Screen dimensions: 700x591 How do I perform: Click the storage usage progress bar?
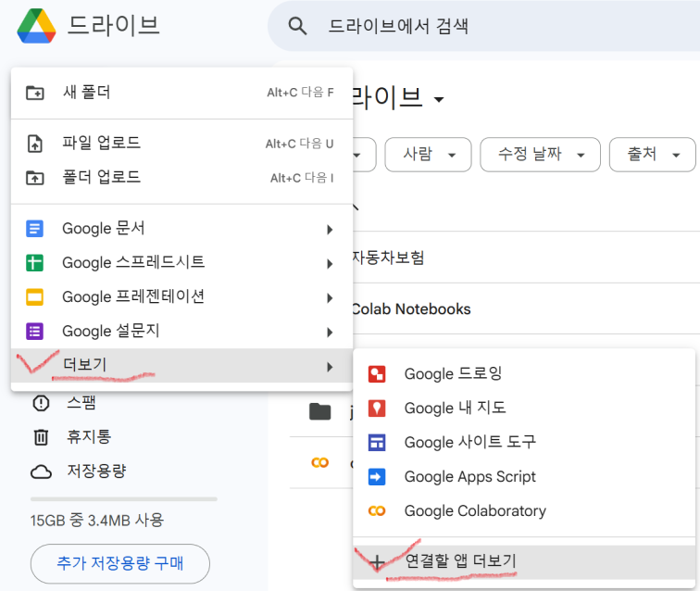point(124,499)
